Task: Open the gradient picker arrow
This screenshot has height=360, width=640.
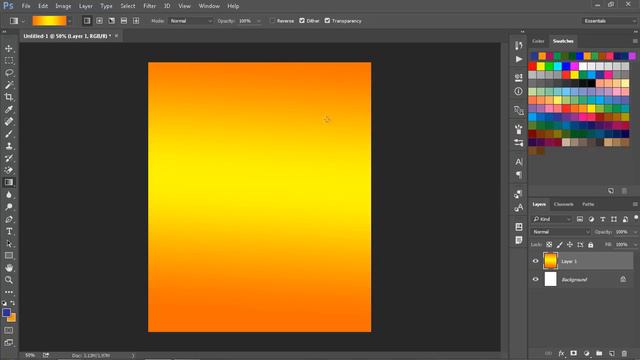Action: (x=70, y=21)
